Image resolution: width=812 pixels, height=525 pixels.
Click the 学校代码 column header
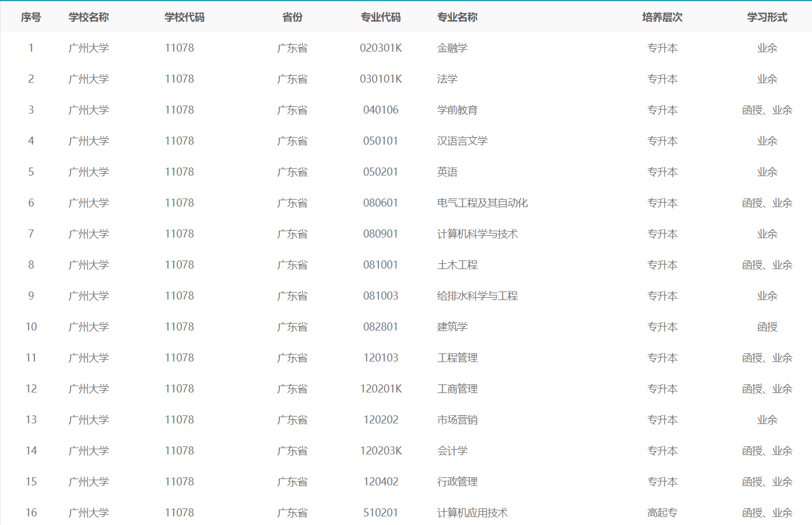click(x=184, y=17)
